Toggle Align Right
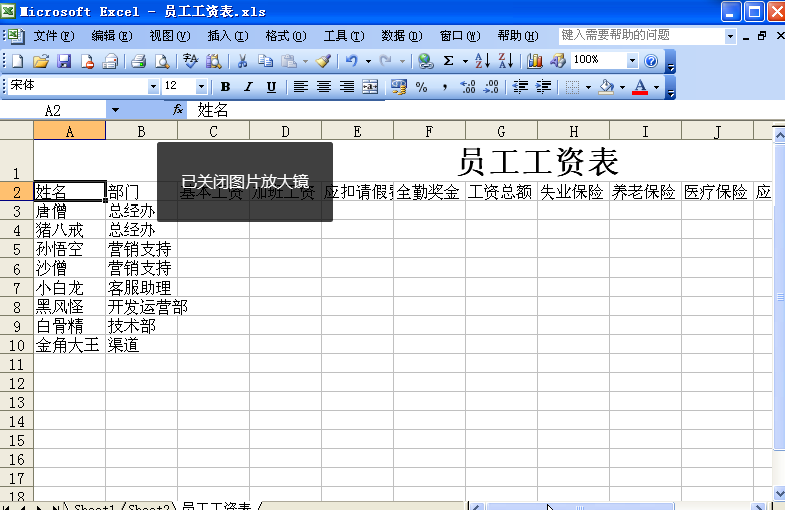The height and width of the screenshot is (510, 785). [x=347, y=87]
